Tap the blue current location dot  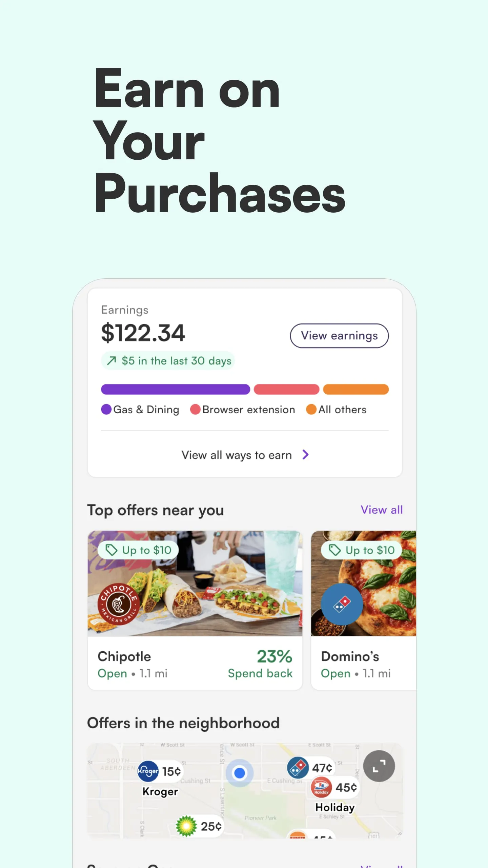[240, 773]
